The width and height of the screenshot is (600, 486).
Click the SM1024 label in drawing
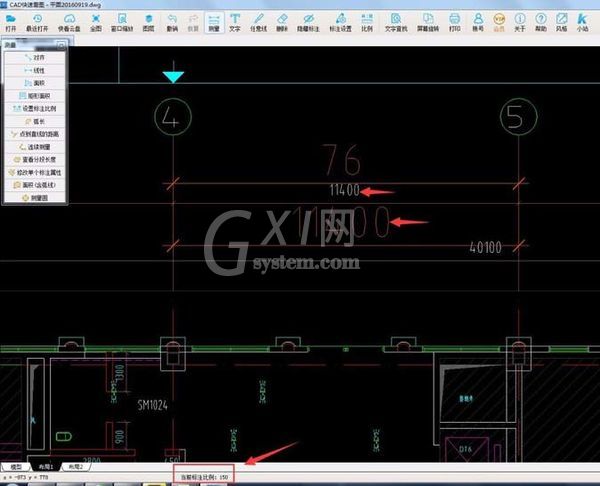pyautogui.click(x=153, y=405)
